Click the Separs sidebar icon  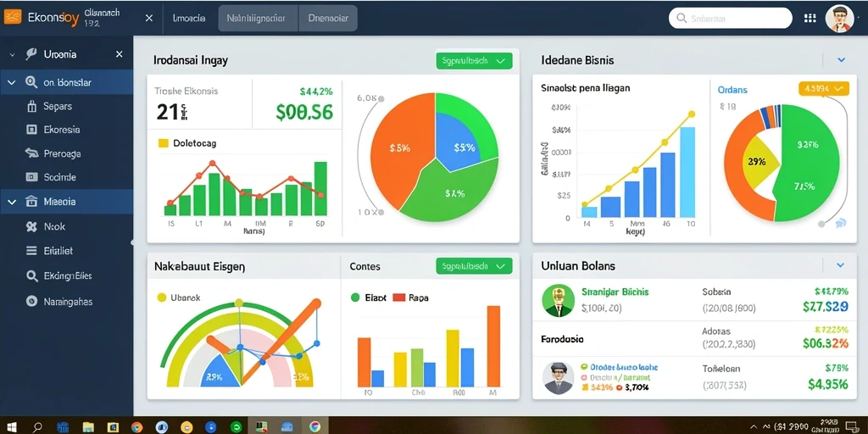pos(31,106)
